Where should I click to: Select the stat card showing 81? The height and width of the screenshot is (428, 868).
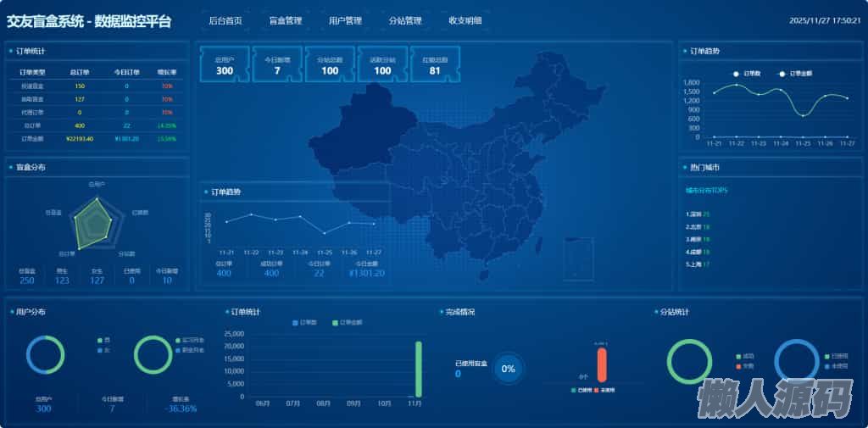[435, 64]
